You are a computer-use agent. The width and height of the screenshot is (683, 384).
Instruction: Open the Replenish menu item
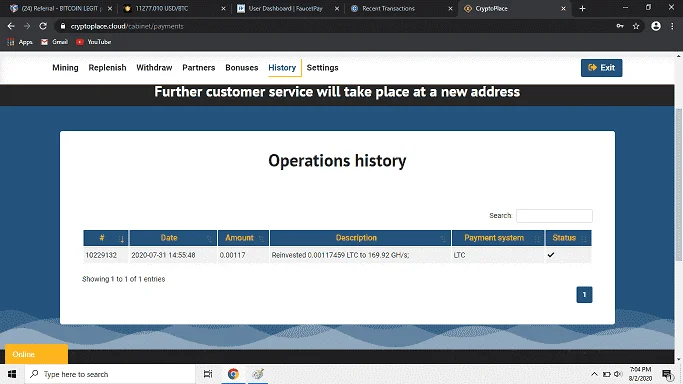click(x=107, y=67)
